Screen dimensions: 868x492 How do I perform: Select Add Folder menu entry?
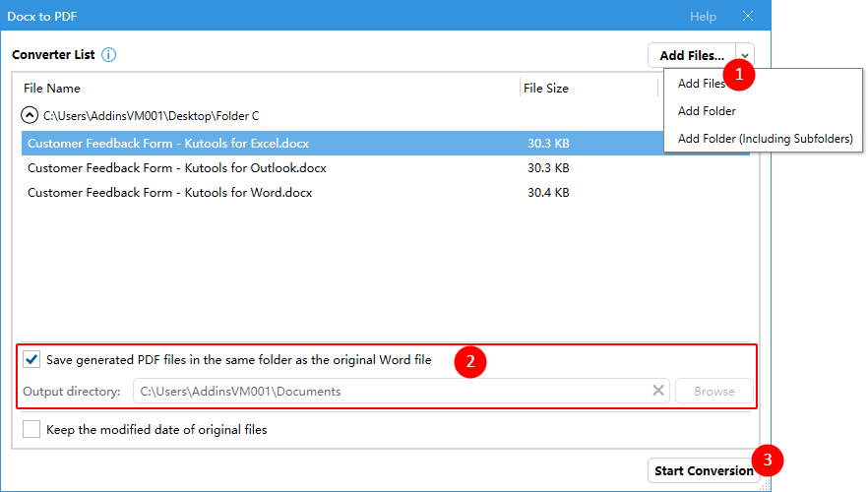coord(707,111)
